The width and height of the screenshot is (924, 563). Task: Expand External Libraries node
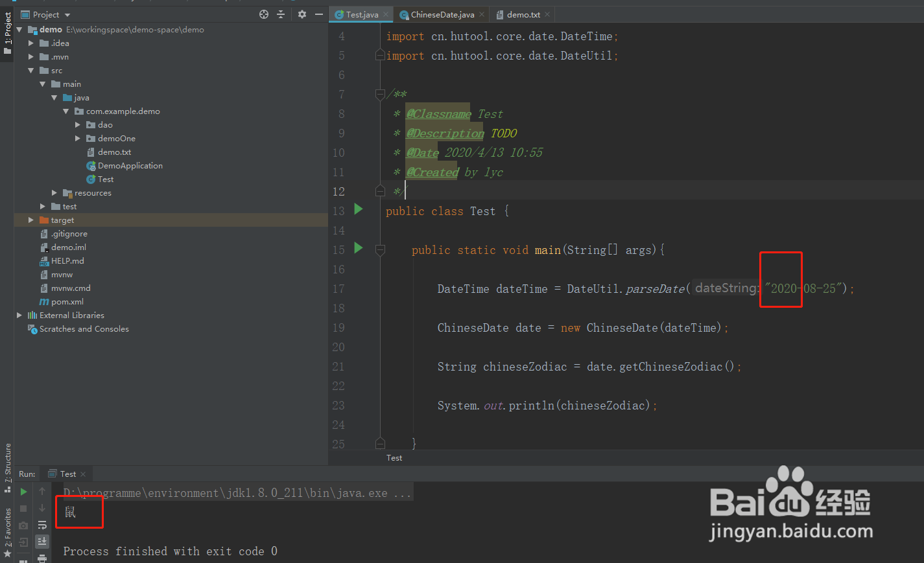19,316
